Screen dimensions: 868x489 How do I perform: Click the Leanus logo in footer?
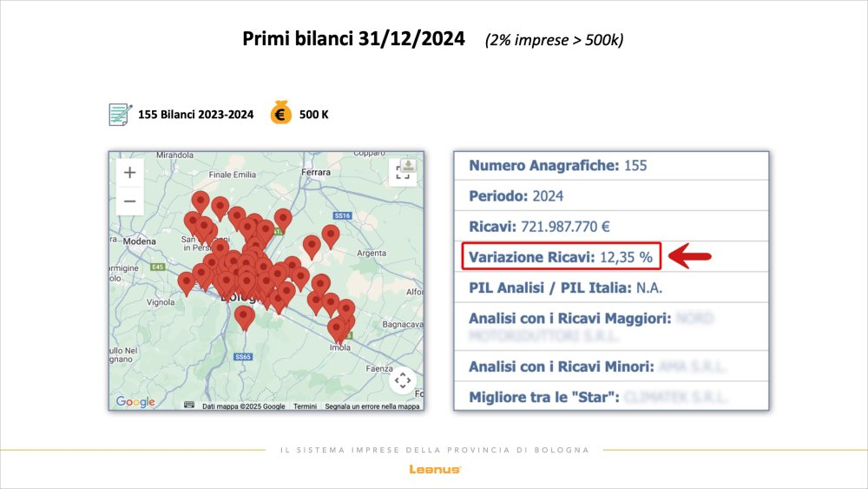(435, 470)
